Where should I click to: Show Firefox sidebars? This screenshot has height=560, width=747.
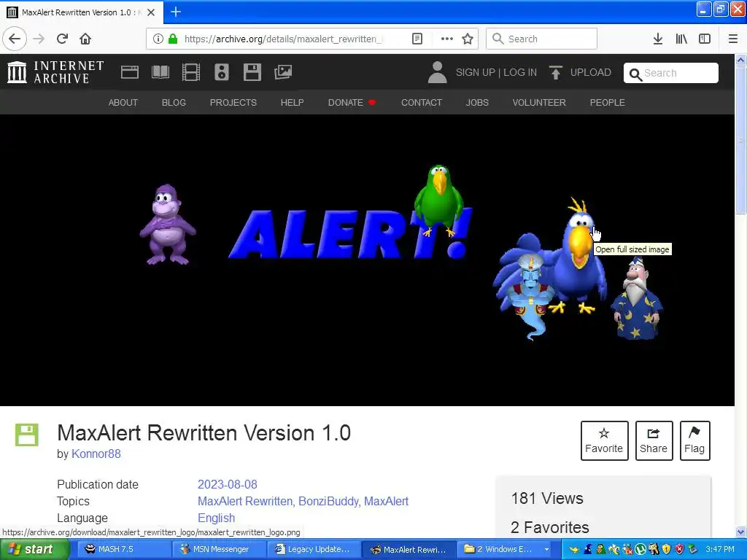pyautogui.click(x=705, y=39)
